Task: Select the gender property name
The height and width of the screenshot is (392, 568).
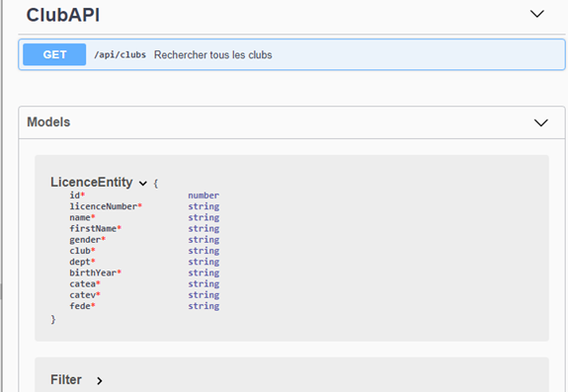Action: point(85,240)
